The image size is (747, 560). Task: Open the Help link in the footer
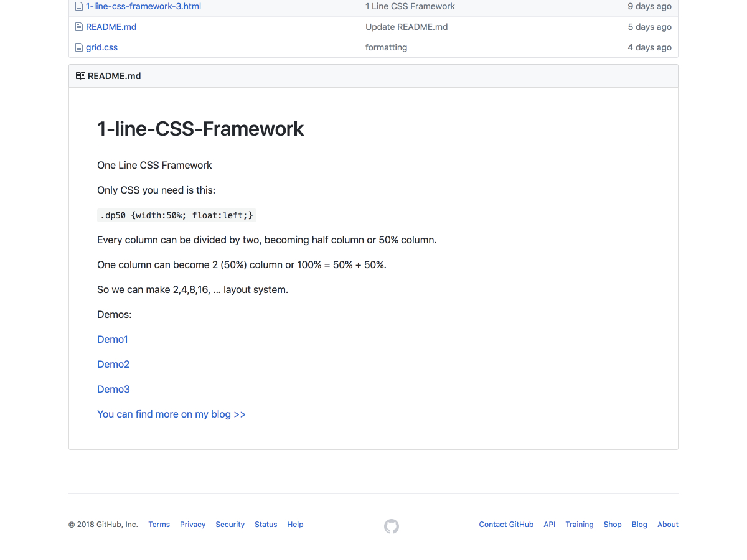point(295,525)
